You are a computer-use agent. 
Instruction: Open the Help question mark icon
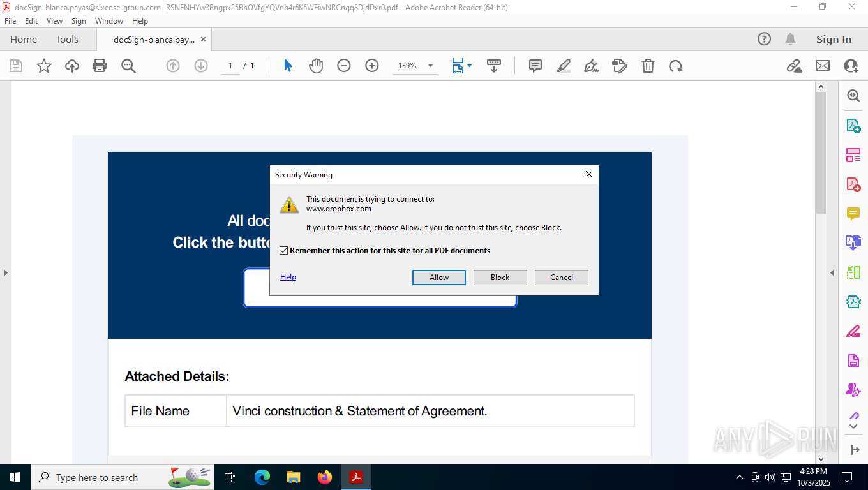(764, 39)
